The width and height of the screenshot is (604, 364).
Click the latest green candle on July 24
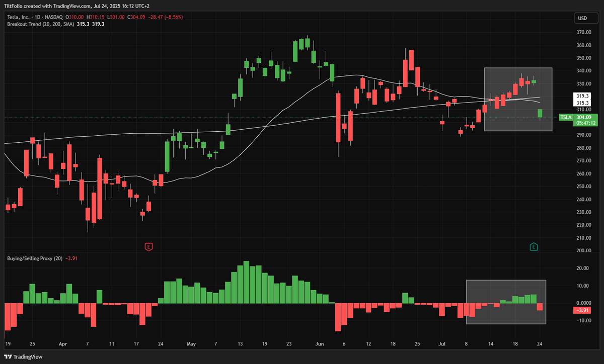[x=540, y=114]
